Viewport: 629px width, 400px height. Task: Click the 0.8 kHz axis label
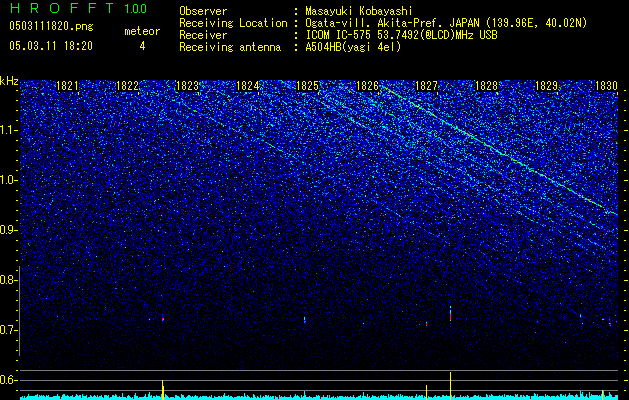(9, 280)
